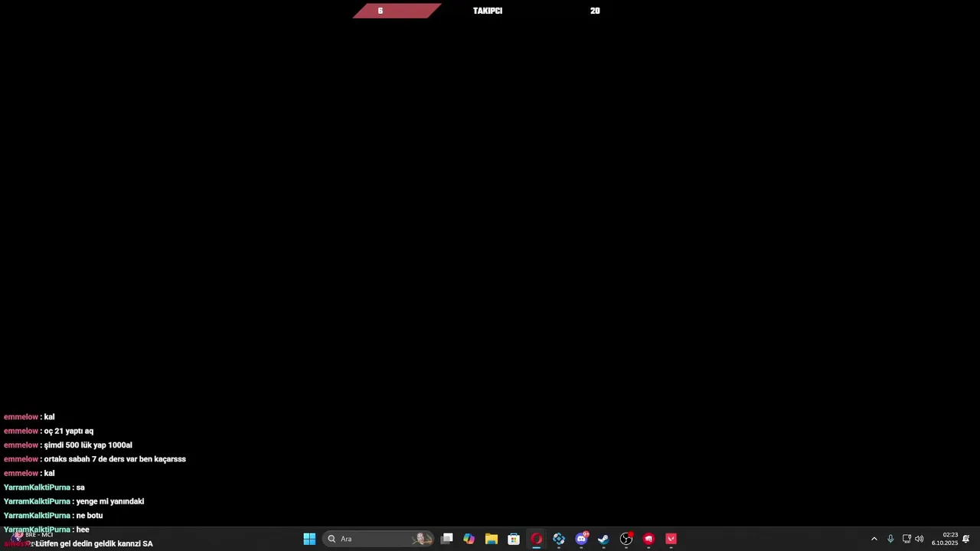Click message 'ortaks sabah 7 de ders var'
This screenshot has width=980, height=551.
pyautogui.click(x=115, y=459)
